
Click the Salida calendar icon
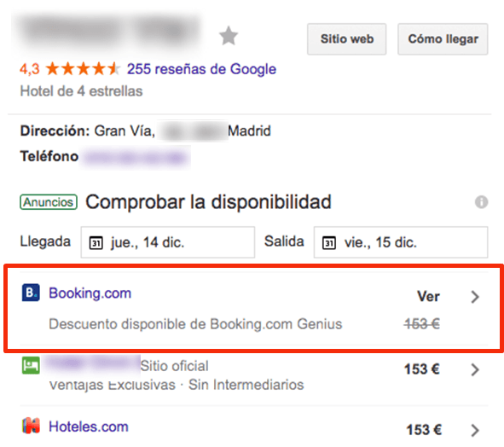tap(329, 243)
